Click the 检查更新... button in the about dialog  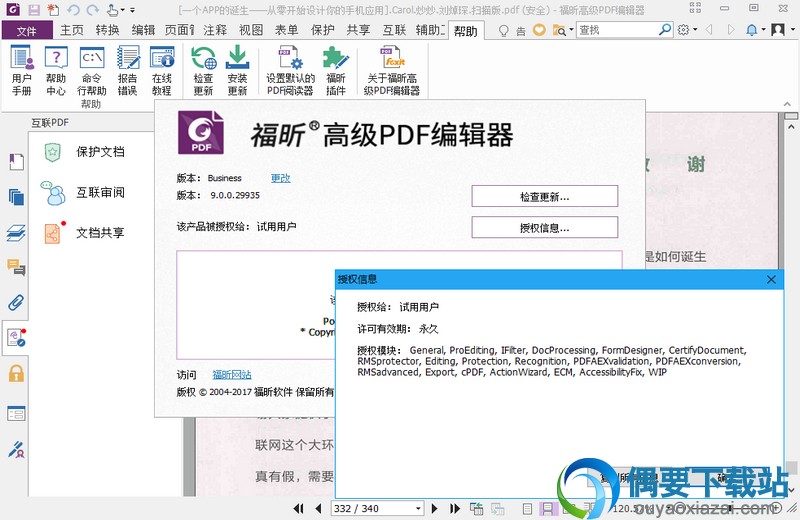(x=544, y=196)
